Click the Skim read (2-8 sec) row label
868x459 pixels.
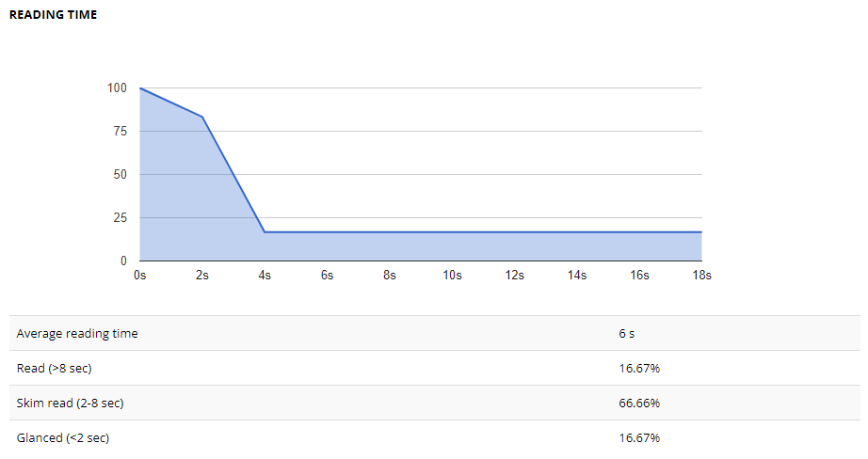point(71,403)
